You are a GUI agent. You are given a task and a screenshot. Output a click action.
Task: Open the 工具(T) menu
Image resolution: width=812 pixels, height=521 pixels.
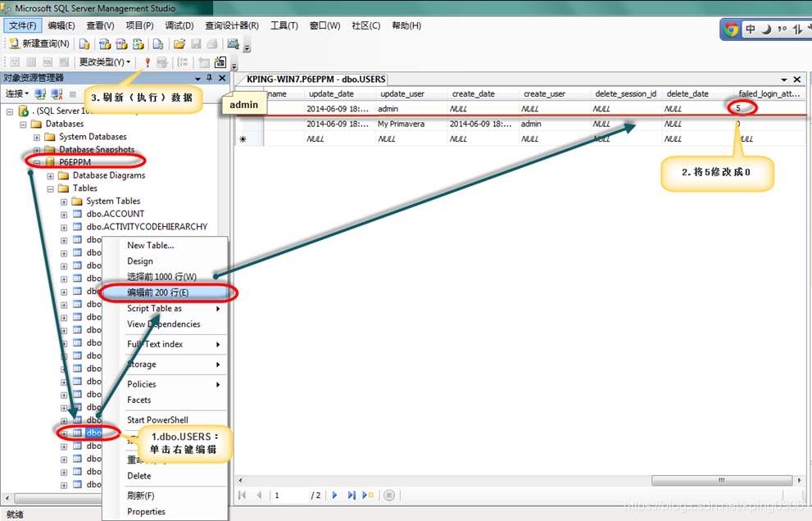coord(284,25)
